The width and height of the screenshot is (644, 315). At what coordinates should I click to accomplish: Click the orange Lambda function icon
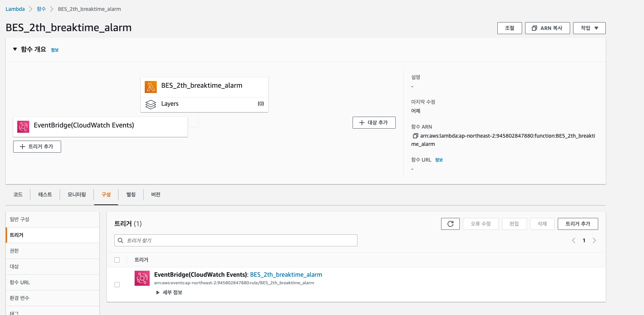151,87
